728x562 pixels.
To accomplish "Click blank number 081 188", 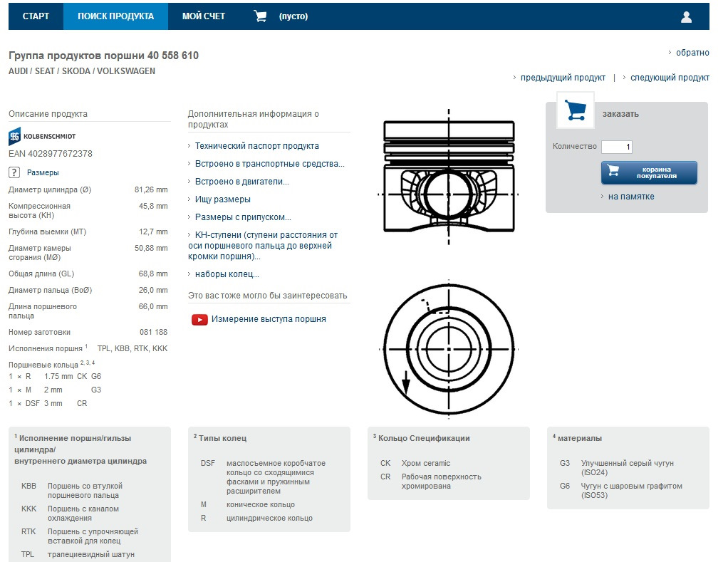I will [154, 332].
